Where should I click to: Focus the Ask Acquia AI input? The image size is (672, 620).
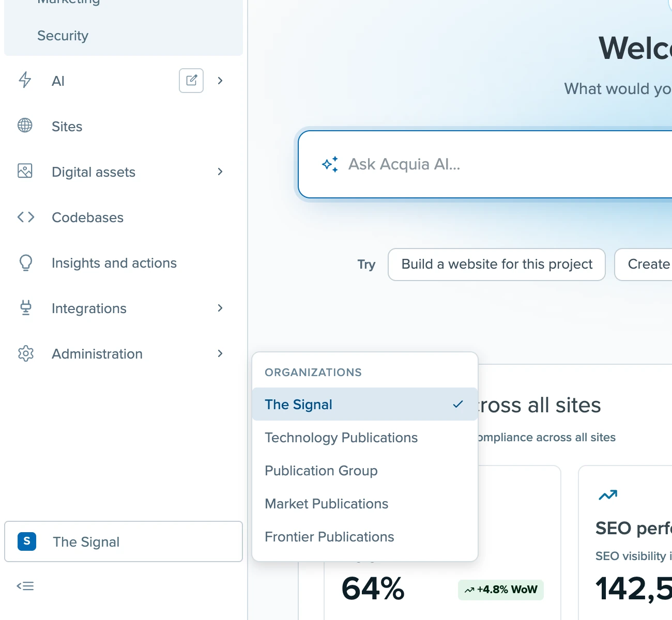pyautogui.click(x=485, y=164)
